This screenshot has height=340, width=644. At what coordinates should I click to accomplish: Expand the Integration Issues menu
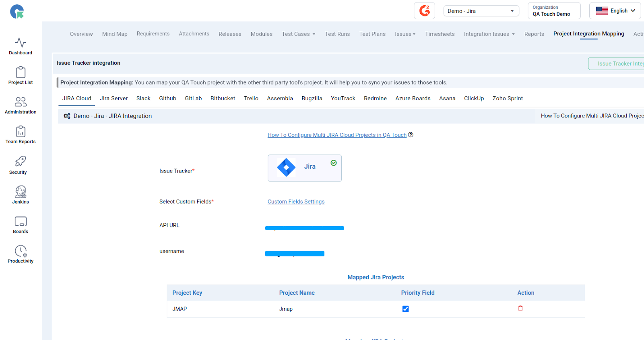pos(489,34)
